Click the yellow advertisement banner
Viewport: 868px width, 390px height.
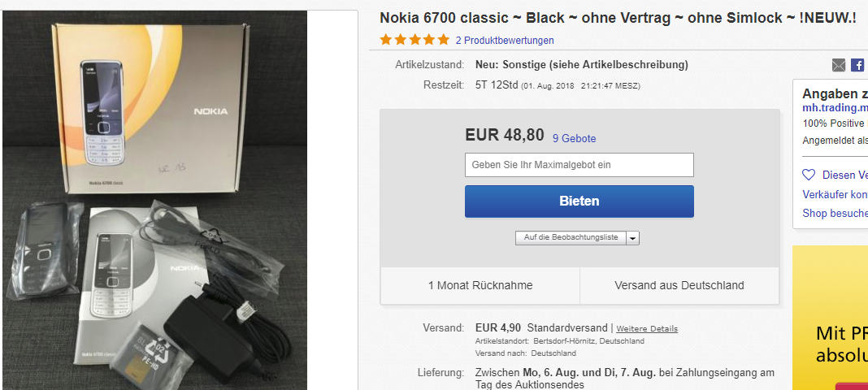coord(830,317)
